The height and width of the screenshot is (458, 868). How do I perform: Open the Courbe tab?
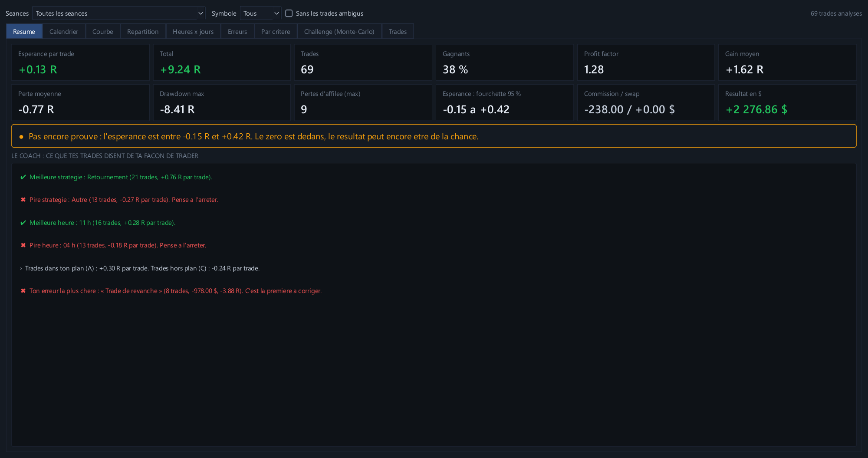(103, 32)
